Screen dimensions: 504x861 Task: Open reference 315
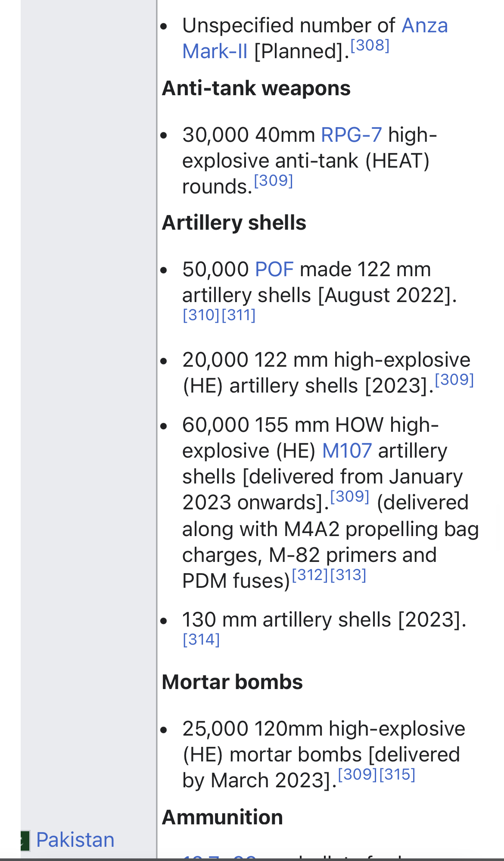(397, 774)
